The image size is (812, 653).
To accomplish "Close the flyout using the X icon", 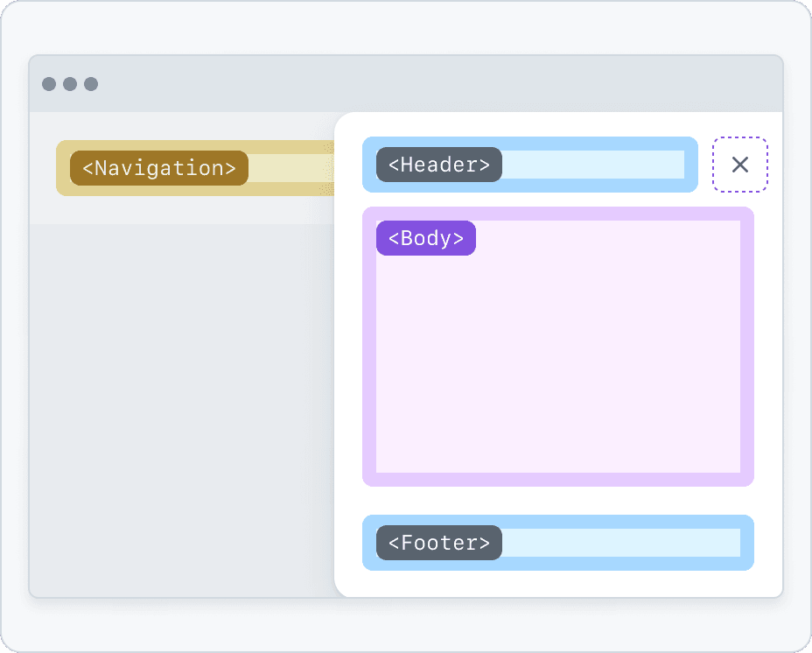I will [740, 165].
